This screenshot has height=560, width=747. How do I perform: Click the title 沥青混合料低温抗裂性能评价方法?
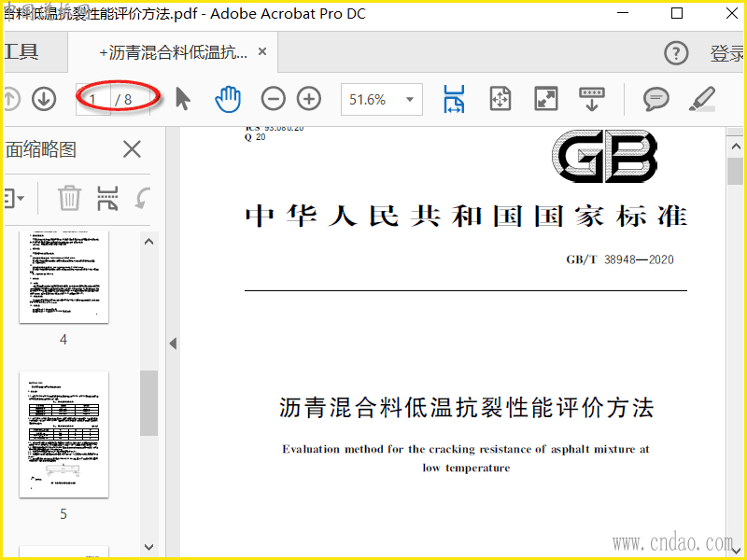coord(466,408)
